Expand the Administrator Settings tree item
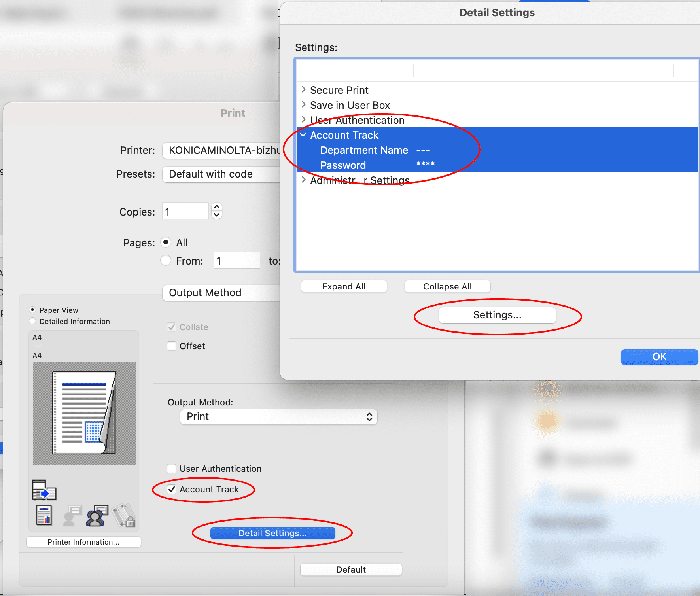 (x=303, y=180)
